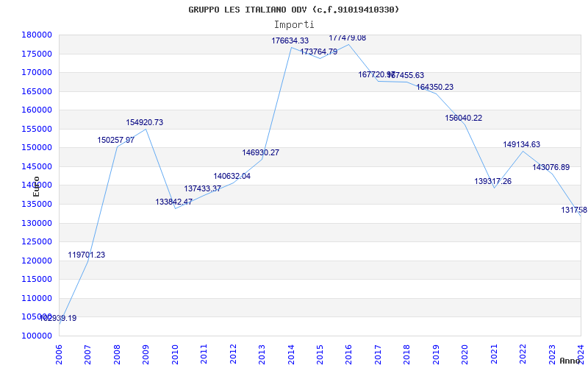
Task: Click data label 177479.08
Action: (347, 38)
